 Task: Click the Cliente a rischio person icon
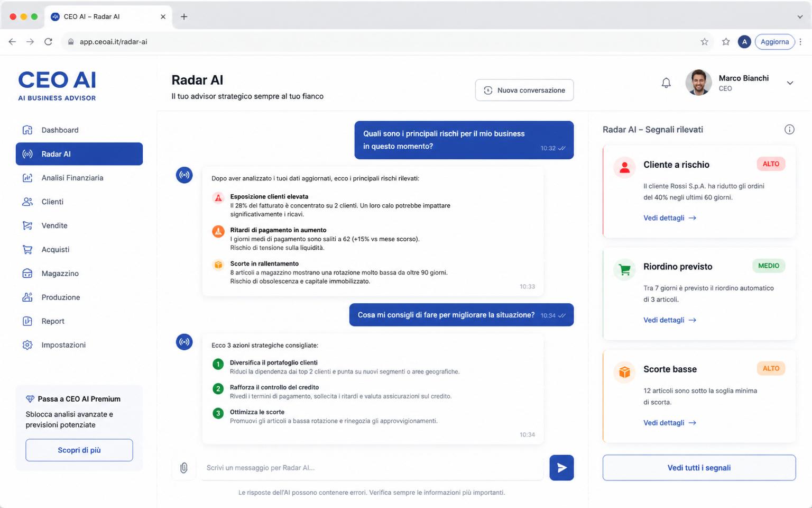tap(624, 167)
